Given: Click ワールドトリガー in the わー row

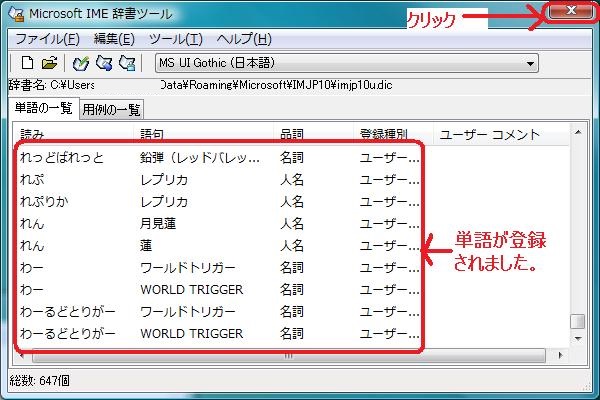Looking at the screenshot, I should [x=188, y=268].
